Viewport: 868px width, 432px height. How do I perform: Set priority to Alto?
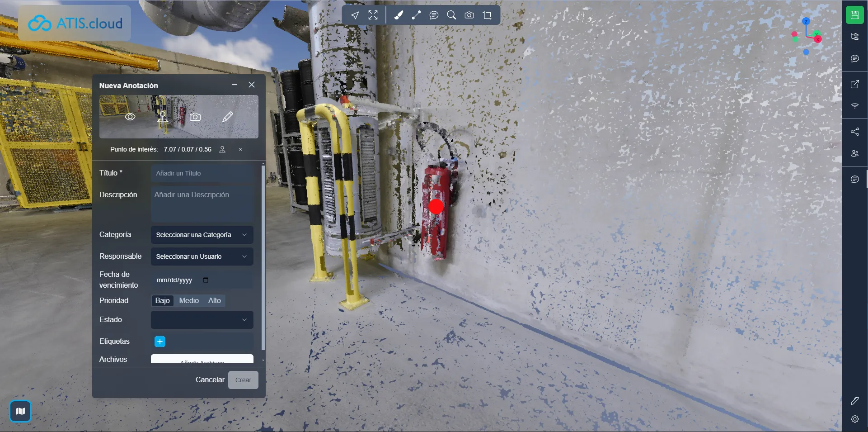pyautogui.click(x=215, y=301)
